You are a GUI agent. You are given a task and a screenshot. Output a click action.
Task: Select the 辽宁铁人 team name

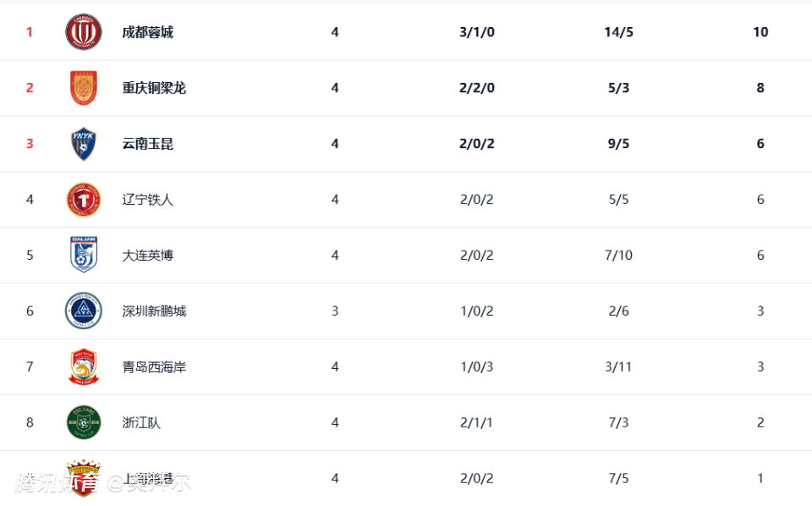[x=148, y=200]
